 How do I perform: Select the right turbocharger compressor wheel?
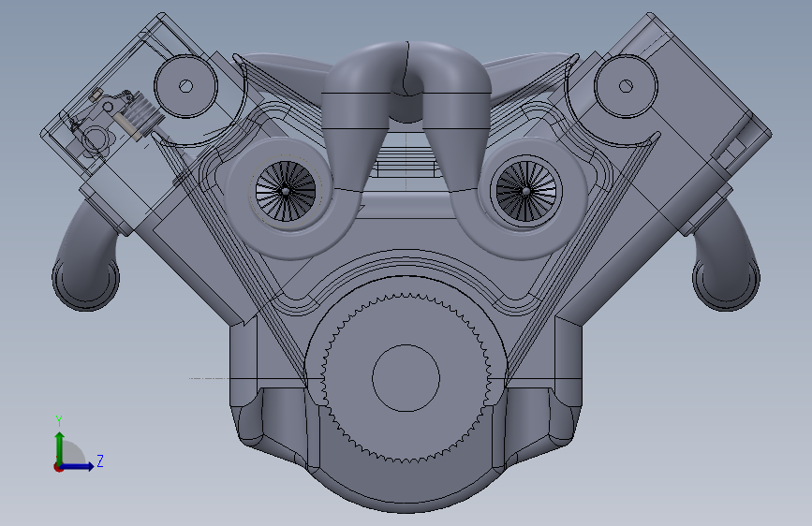(526, 191)
